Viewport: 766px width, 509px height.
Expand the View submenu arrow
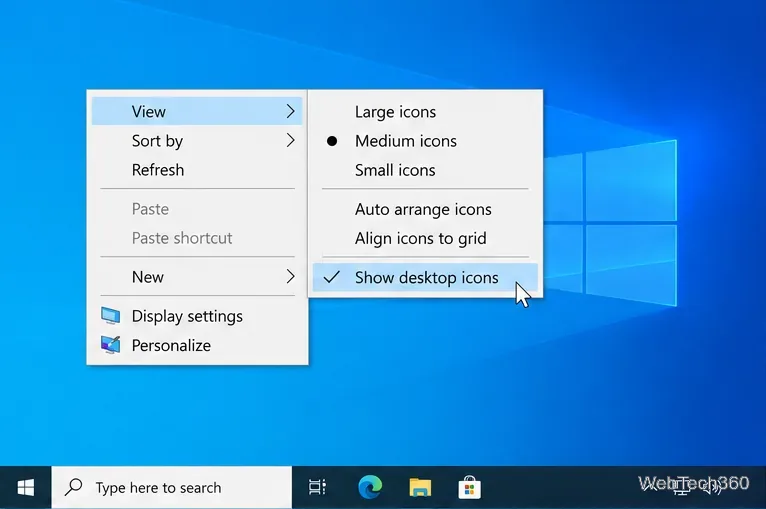(x=290, y=111)
